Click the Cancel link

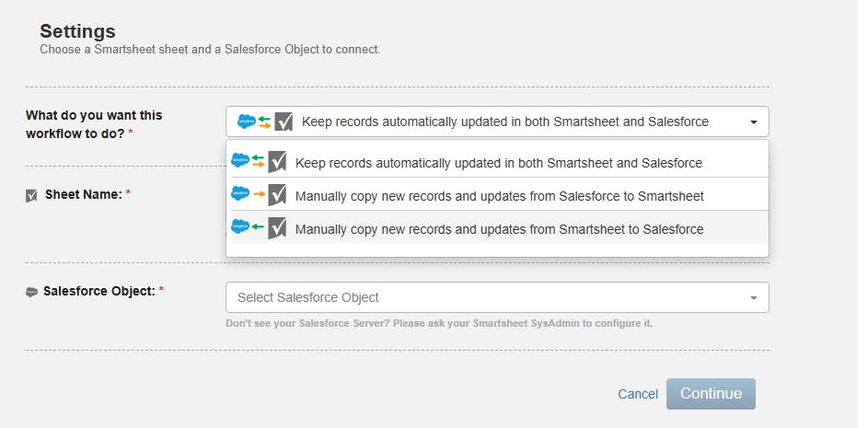click(x=638, y=394)
